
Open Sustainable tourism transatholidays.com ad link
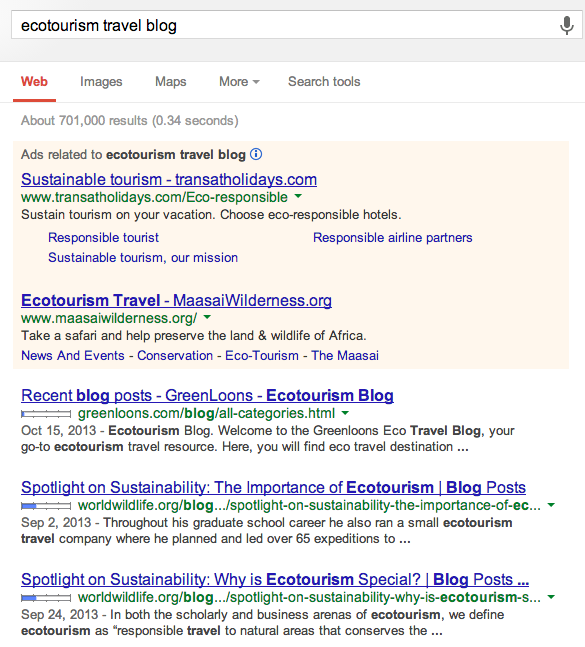169,179
